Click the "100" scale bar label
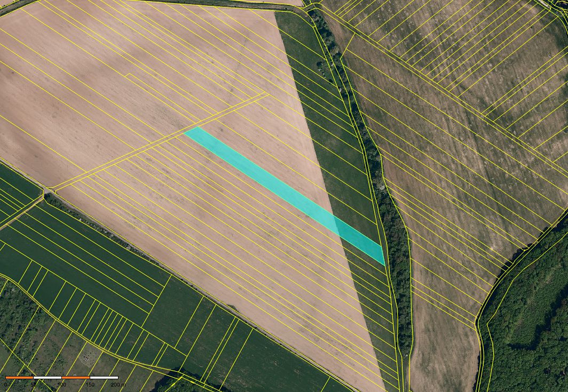 click(61, 385)
